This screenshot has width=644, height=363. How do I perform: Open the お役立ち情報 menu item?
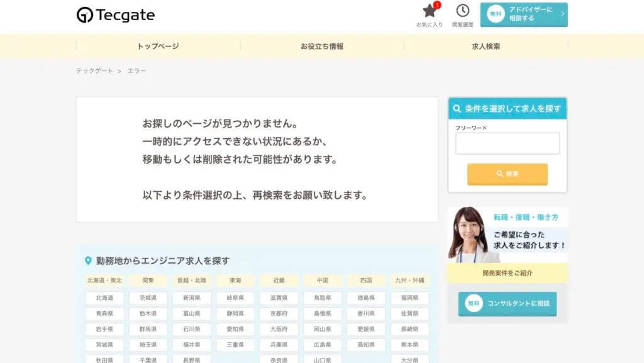[x=322, y=47]
